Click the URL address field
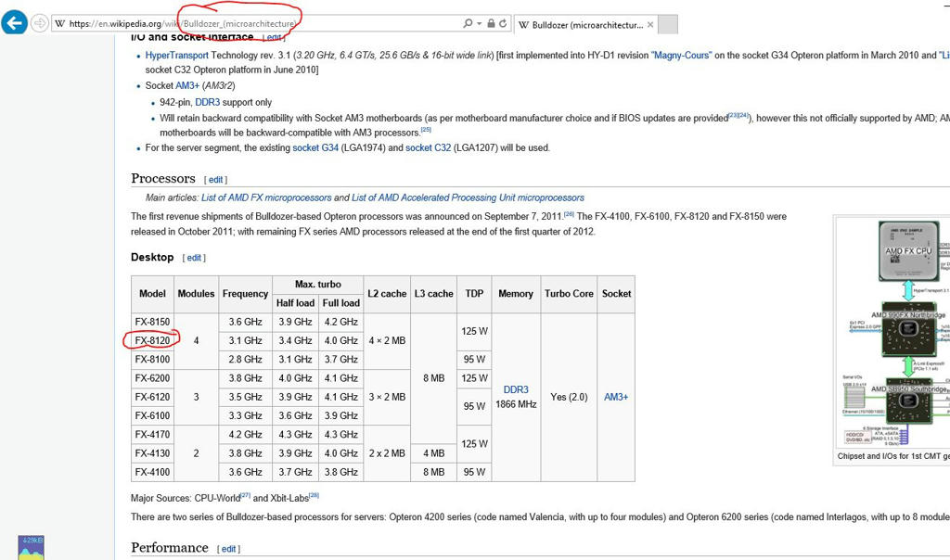The height and width of the screenshot is (560, 950). (x=260, y=23)
